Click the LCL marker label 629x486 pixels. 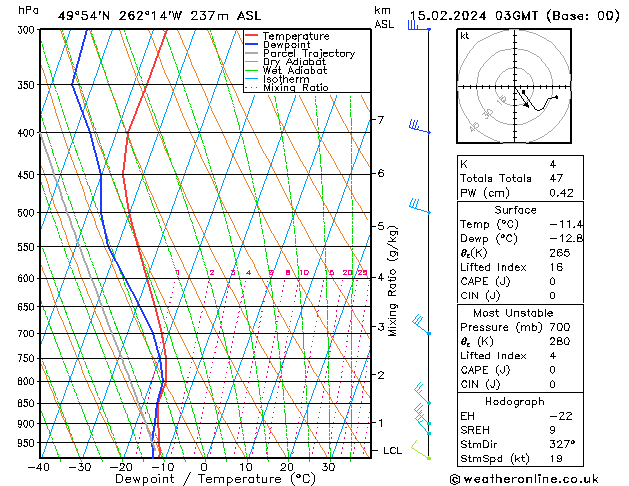point(393,451)
